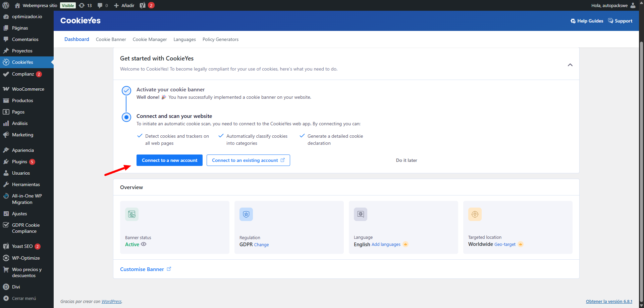Click the Add languages link

pos(386,244)
